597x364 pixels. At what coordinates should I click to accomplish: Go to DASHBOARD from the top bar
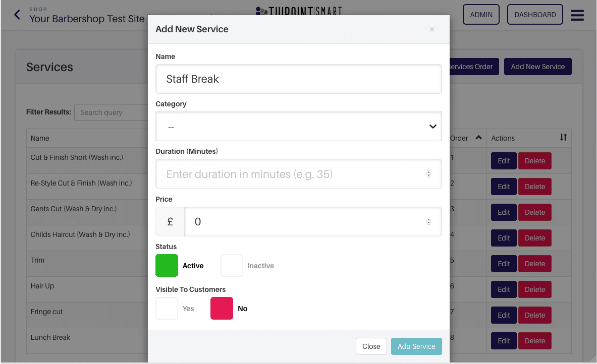[535, 15]
